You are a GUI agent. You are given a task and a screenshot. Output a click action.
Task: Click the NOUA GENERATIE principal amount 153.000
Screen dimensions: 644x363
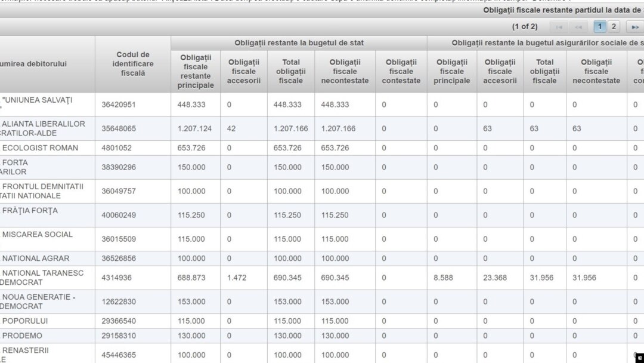(x=191, y=302)
